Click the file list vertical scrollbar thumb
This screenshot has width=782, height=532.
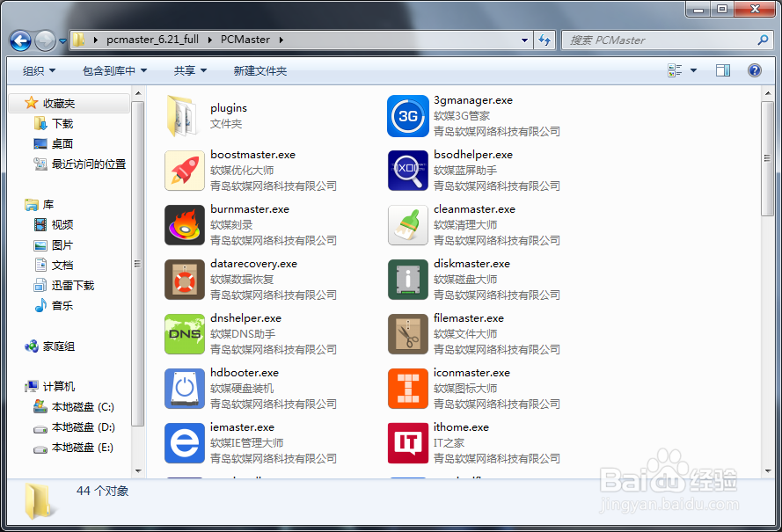coord(768,158)
